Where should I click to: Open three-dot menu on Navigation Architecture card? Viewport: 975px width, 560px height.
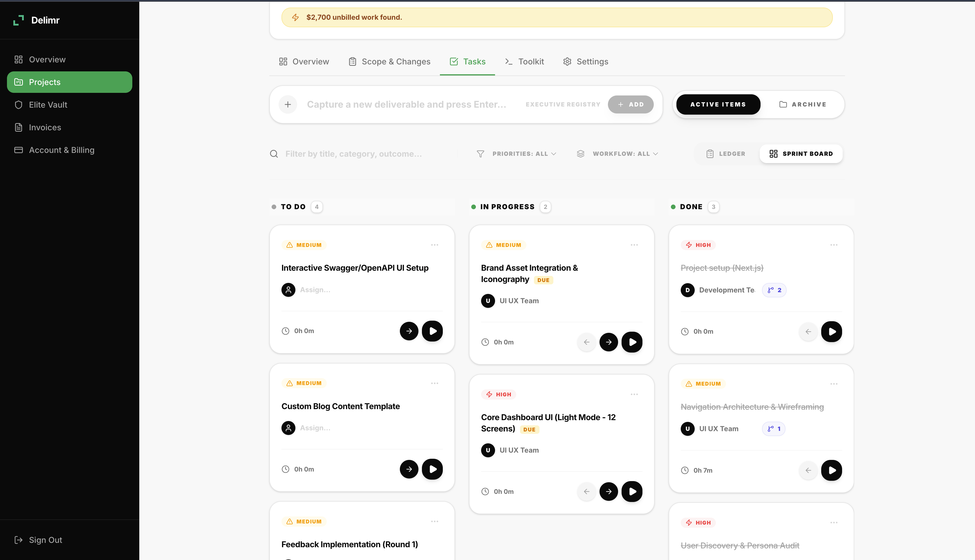tap(833, 384)
